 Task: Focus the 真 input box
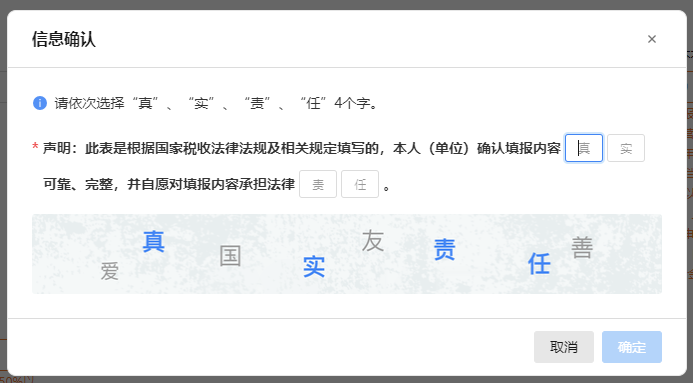point(584,148)
